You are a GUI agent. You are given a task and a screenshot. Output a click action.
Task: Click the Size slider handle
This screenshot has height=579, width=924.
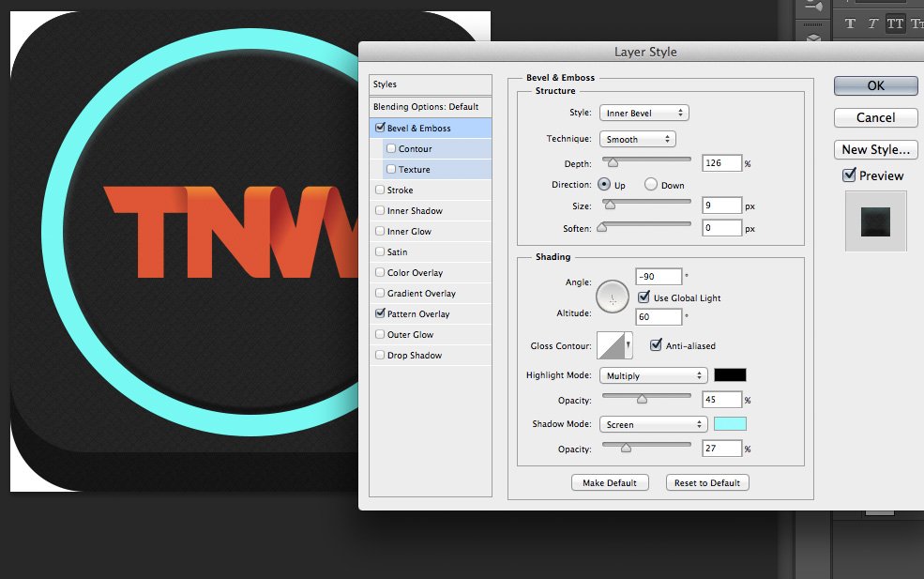(610, 204)
